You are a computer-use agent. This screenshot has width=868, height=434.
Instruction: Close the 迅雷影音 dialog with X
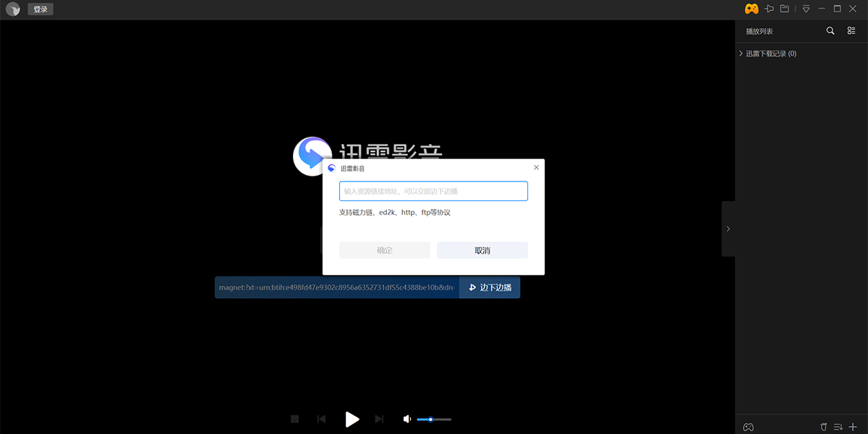[x=536, y=167]
